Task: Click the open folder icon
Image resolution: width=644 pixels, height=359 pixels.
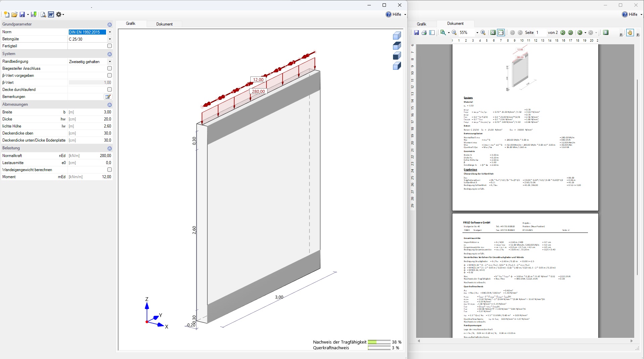Action: point(14,14)
